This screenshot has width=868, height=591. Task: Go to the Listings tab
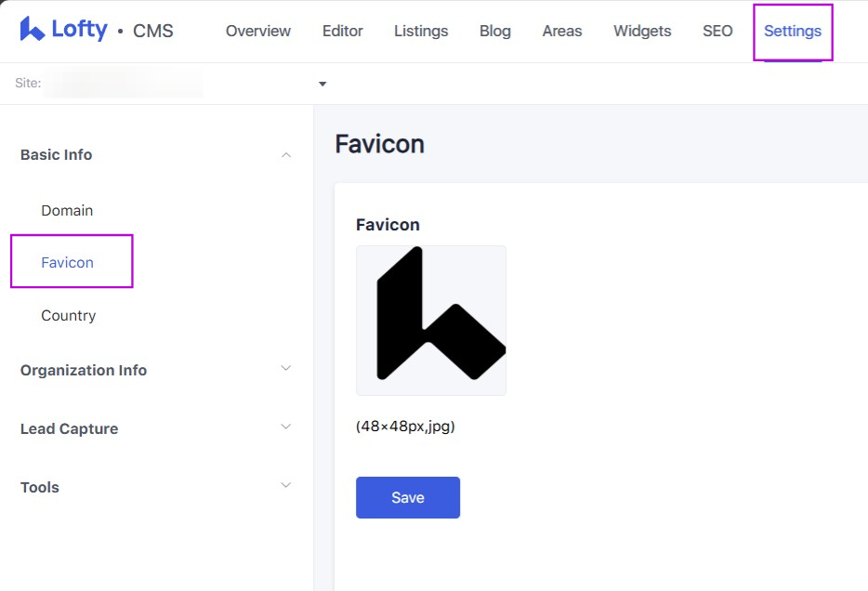pyautogui.click(x=421, y=32)
